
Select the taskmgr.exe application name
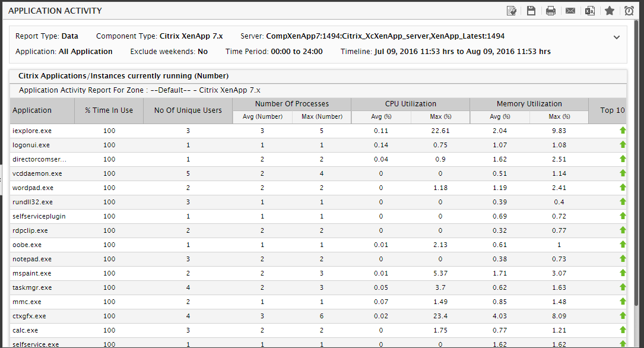[x=32, y=287]
